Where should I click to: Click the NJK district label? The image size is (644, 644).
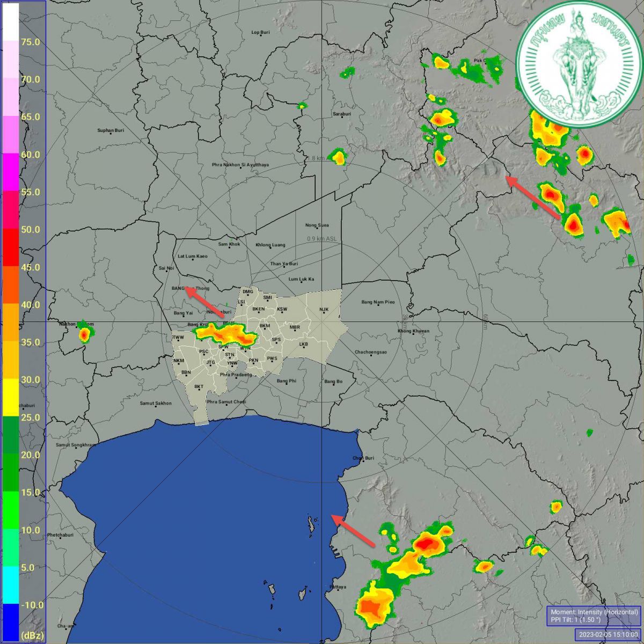pyautogui.click(x=324, y=310)
